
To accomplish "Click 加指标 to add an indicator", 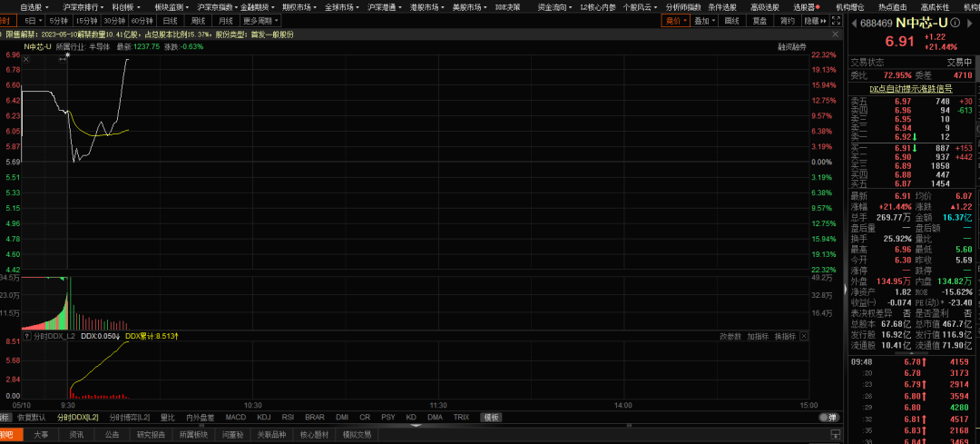I will pyautogui.click(x=757, y=337).
